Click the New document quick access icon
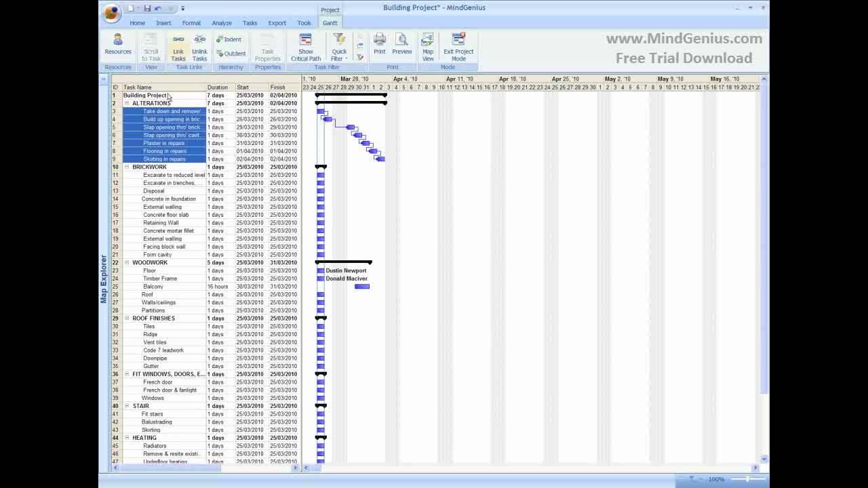Image resolution: width=868 pixels, height=488 pixels. [x=131, y=8]
